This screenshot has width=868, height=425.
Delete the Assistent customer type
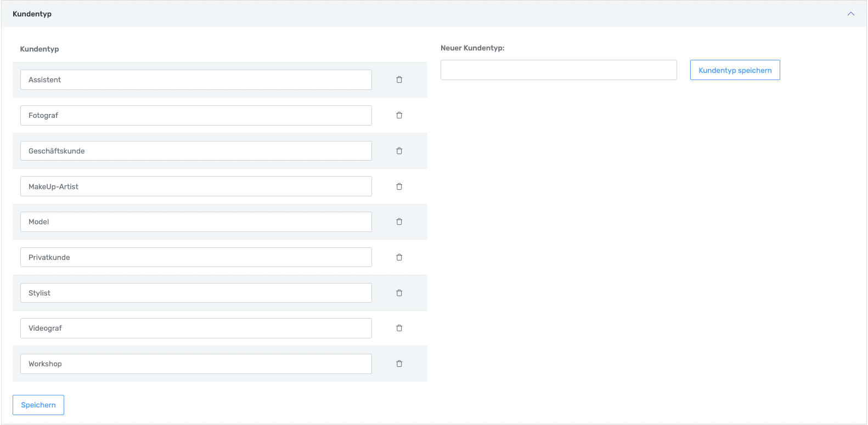[x=399, y=80]
